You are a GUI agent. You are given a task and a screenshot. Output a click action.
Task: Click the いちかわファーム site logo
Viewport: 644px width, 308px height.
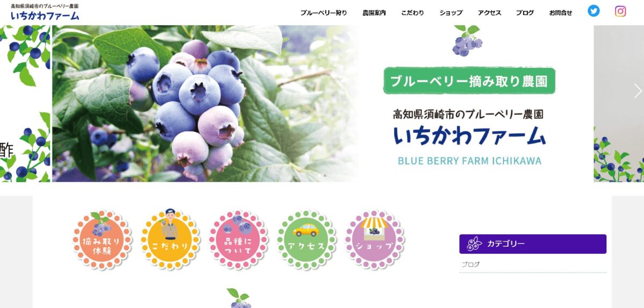[x=45, y=12]
